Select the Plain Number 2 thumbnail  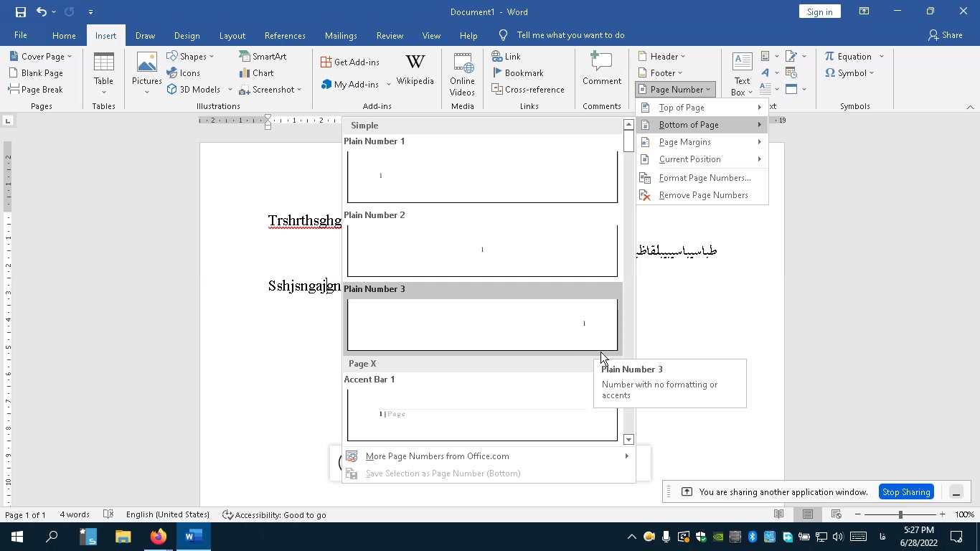[482, 250]
